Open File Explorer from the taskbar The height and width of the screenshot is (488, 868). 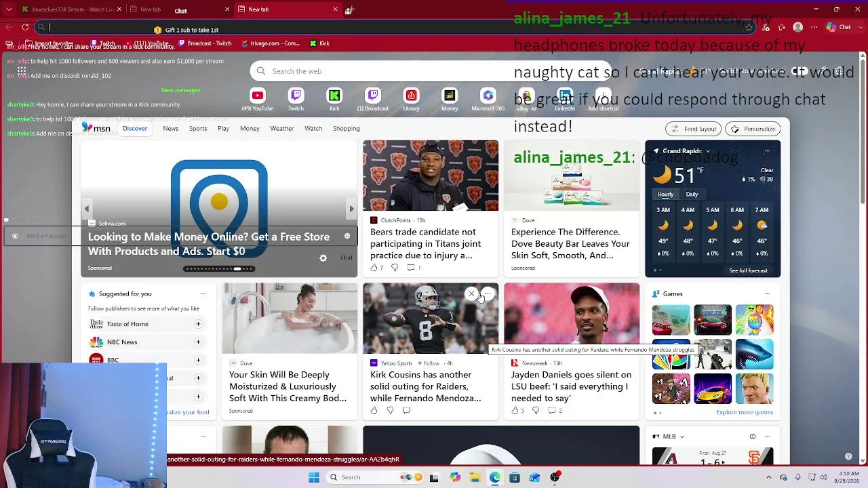click(475, 477)
